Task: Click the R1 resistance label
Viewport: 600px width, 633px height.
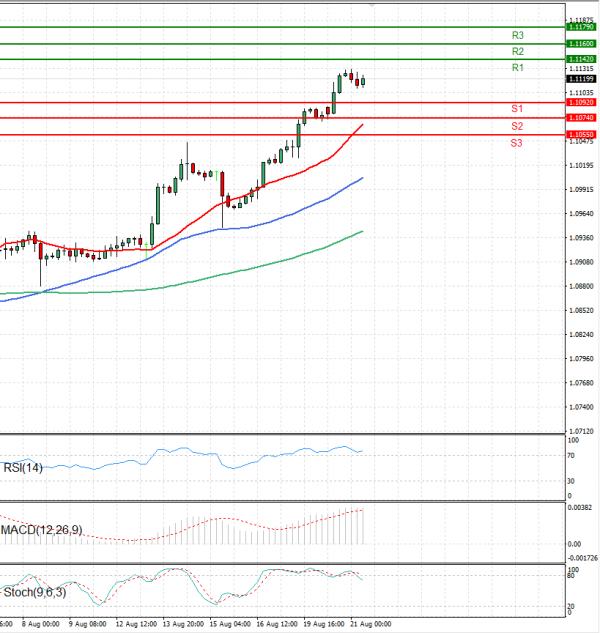Action: [x=518, y=68]
